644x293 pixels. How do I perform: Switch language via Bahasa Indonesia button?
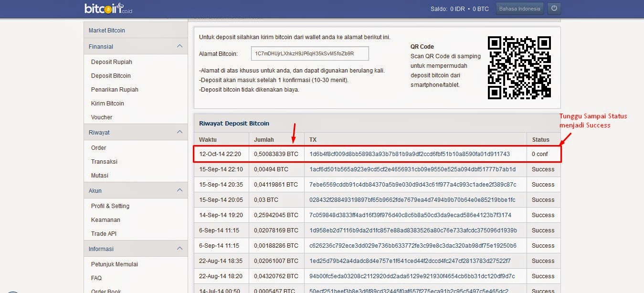click(x=519, y=9)
